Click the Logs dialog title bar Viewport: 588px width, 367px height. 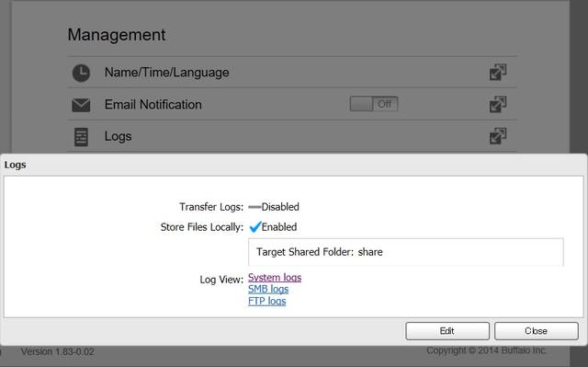click(294, 165)
